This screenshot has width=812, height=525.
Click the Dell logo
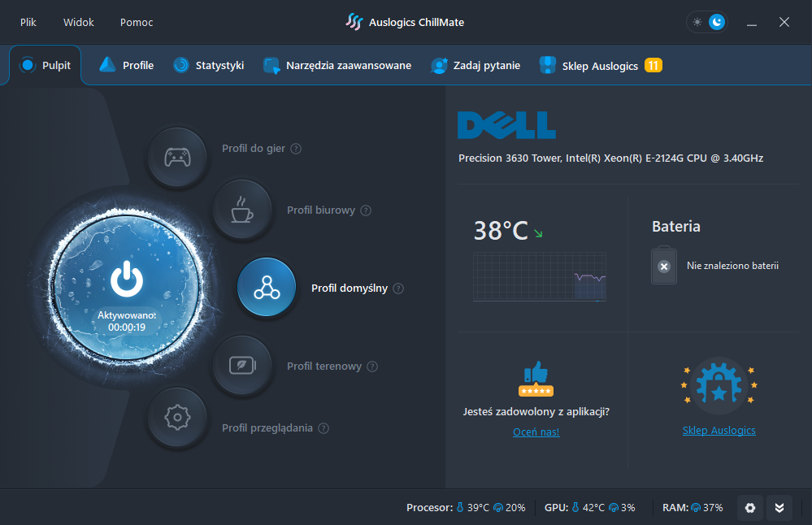point(506,125)
